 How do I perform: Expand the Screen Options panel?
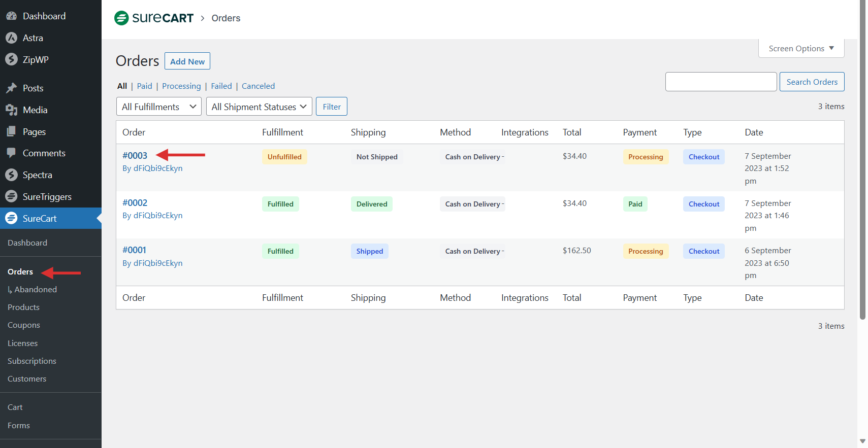801,49
